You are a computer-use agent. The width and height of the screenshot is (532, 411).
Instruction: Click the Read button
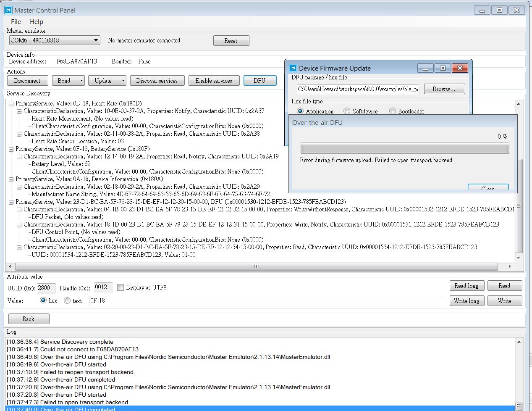click(x=504, y=286)
